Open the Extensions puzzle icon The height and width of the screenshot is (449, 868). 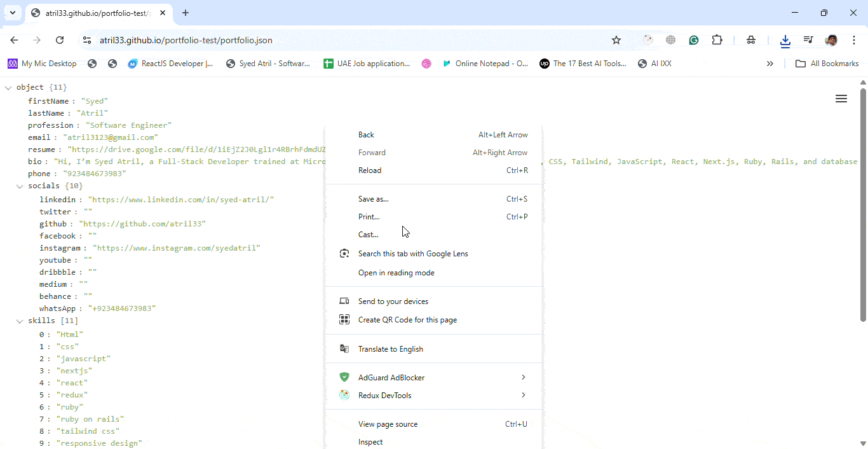717,40
